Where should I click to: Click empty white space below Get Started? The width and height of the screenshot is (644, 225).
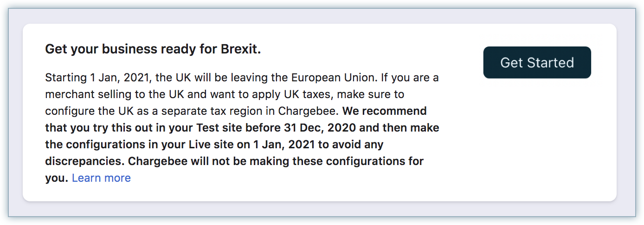tap(537, 139)
